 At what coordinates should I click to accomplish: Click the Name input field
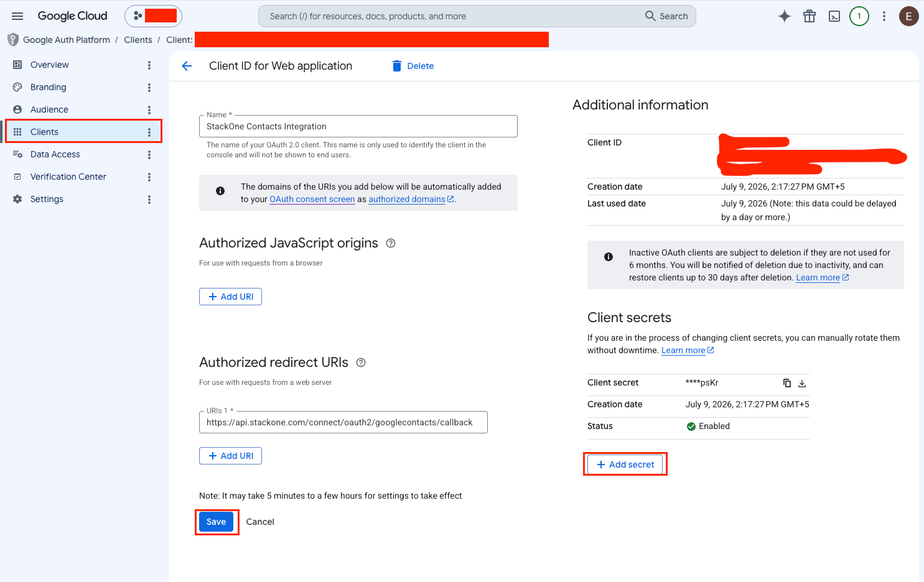point(358,126)
